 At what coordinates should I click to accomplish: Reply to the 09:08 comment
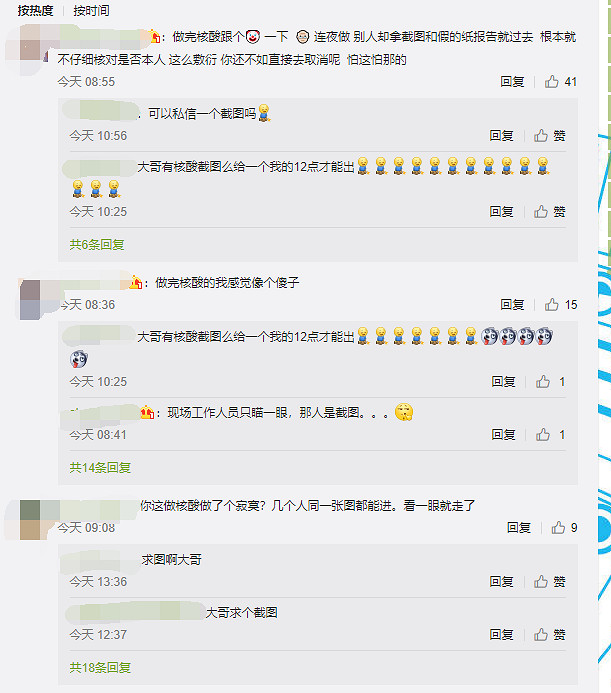tap(519, 527)
